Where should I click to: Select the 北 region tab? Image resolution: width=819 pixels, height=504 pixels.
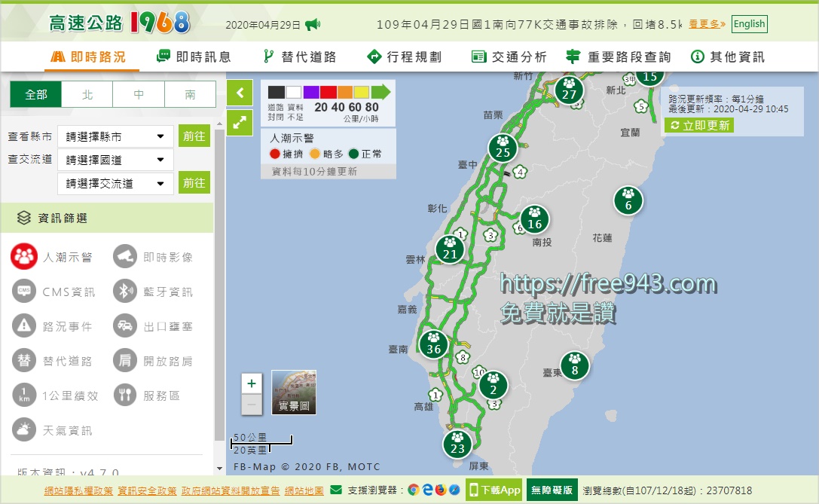click(87, 95)
